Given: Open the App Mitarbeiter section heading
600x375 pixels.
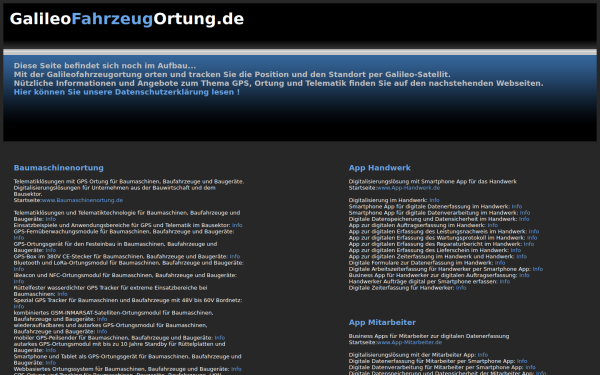Looking at the screenshot, I should tap(382, 323).
